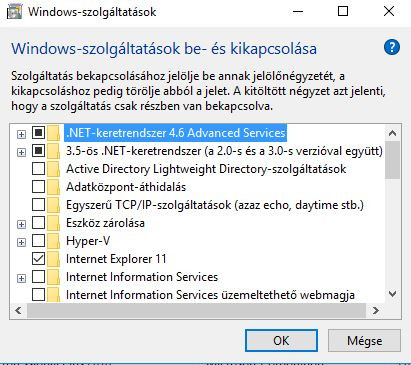Select the Hyper-V folder icon
Screen dimensions: 411x365
pyautogui.click(x=53, y=241)
